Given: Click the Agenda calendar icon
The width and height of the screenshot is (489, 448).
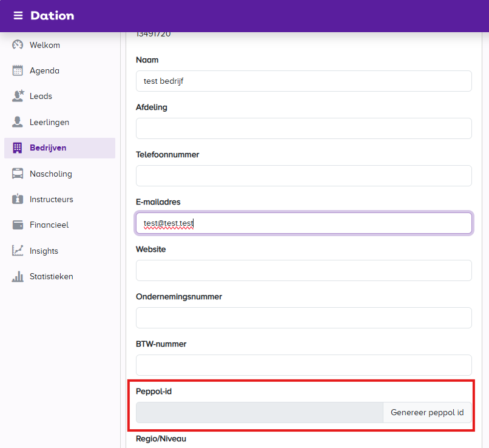Looking at the screenshot, I should (18, 70).
